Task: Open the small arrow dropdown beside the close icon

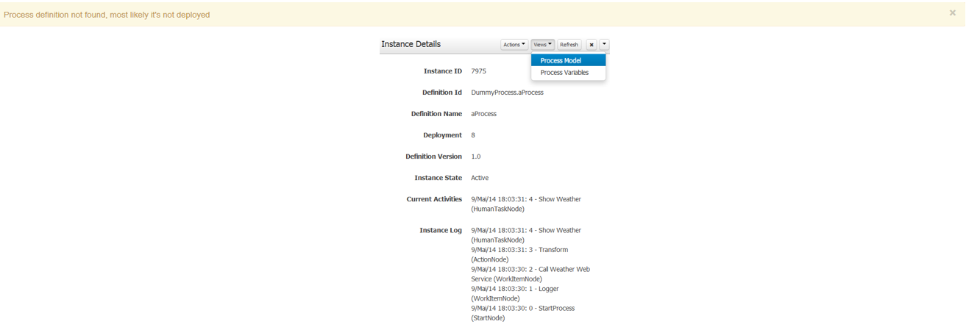Action: click(x=604, y=45)
